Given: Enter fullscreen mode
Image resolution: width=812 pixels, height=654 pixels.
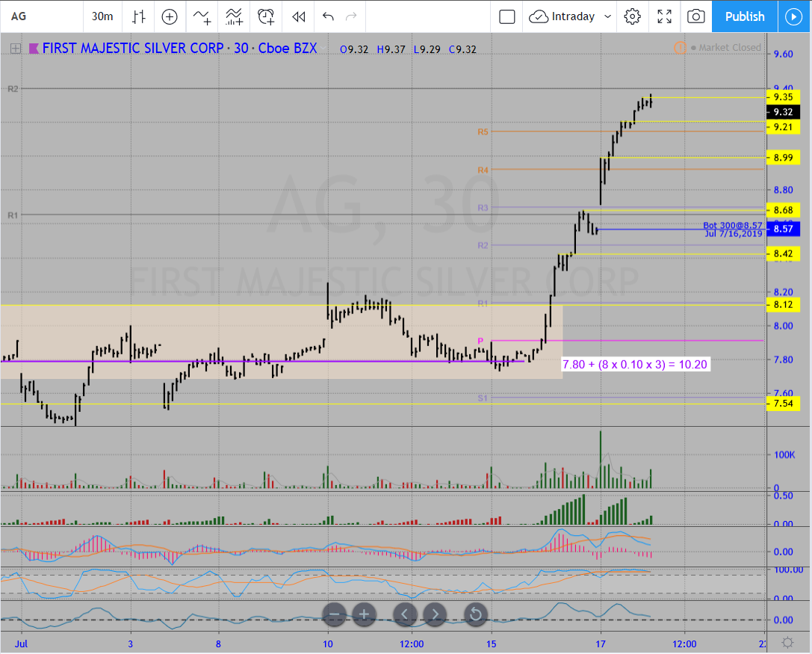Looking at the screenshot, I should pos(664,16).
